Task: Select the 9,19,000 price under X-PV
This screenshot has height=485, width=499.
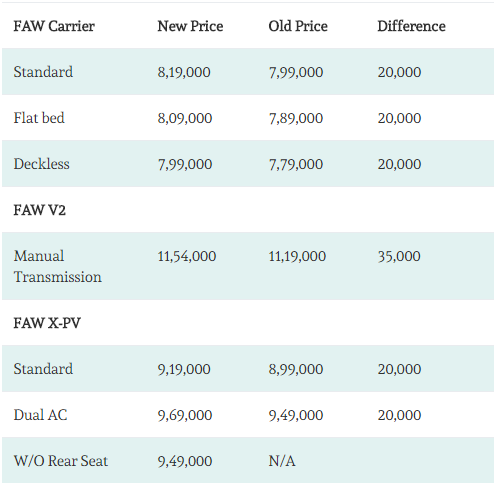Action: (x=184, y=369)
